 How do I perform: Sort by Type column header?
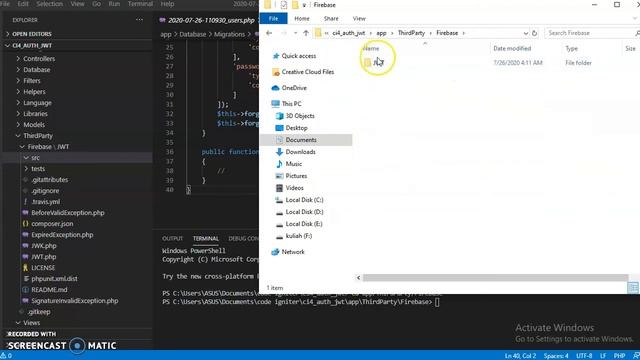(x=571, y=49)
